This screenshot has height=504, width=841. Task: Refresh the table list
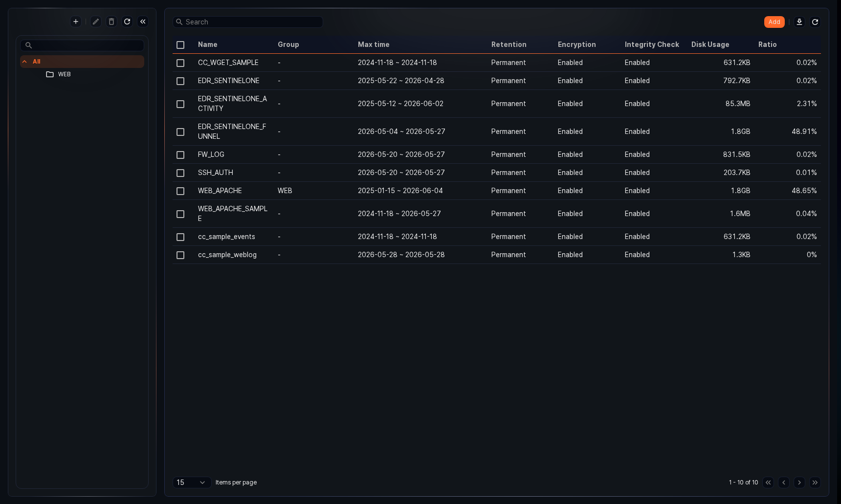click(815, 22)
